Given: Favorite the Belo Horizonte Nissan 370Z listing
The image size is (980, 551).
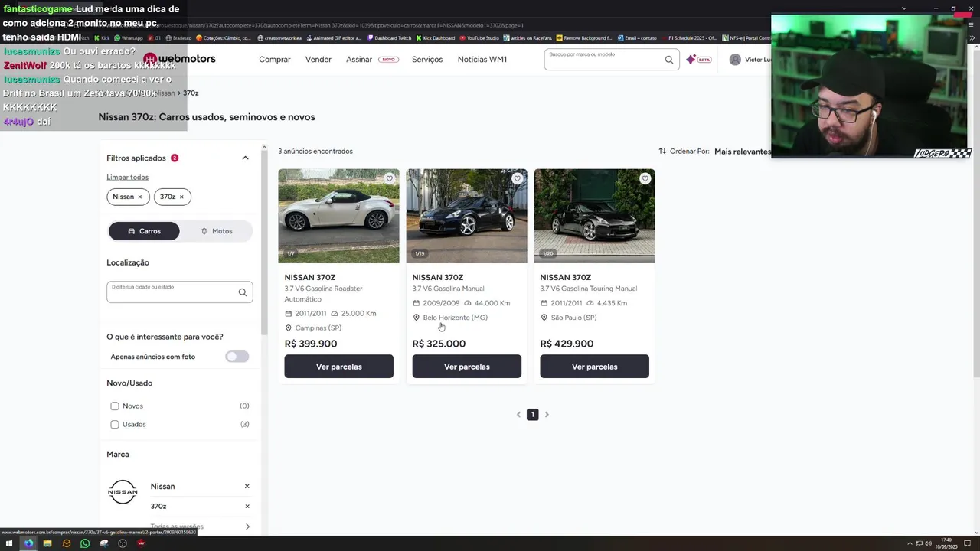Looking at the screenshot, I should point(517,178).
